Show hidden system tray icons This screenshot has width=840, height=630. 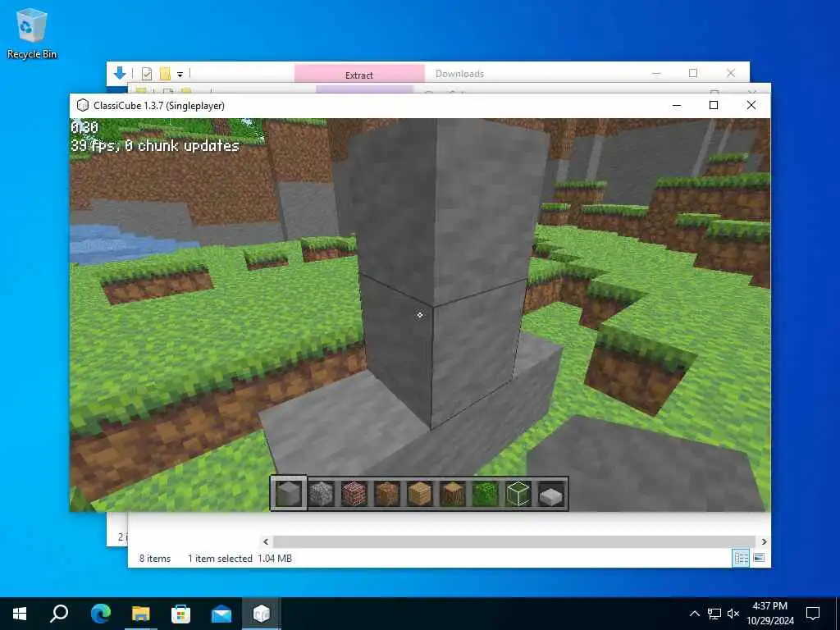tap(694, 614)
